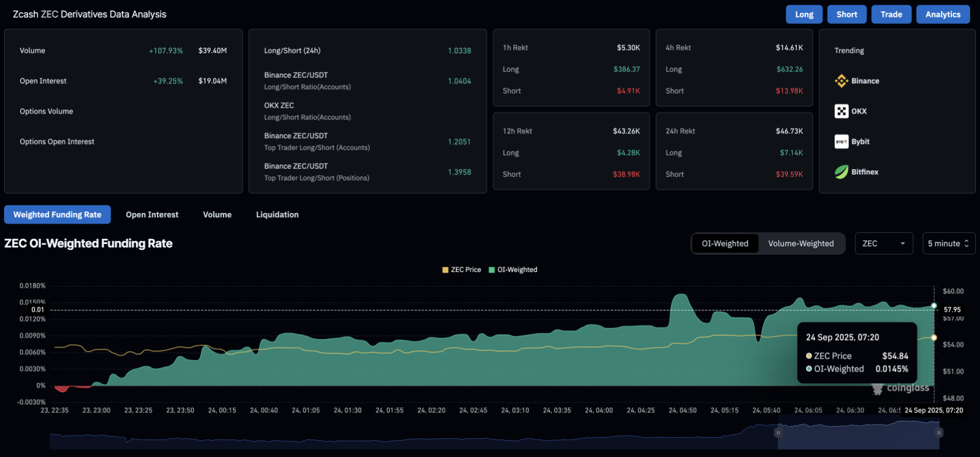Switch to Volume-Weighted funding rate
Viewport: 980px width, 457px height.
tap(800, 243)
